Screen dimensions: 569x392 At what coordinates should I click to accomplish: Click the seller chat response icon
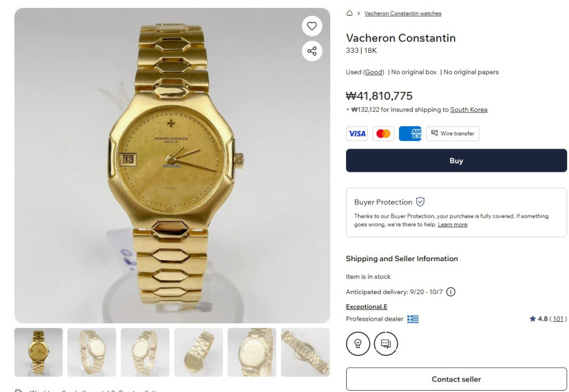click(386, 343)
